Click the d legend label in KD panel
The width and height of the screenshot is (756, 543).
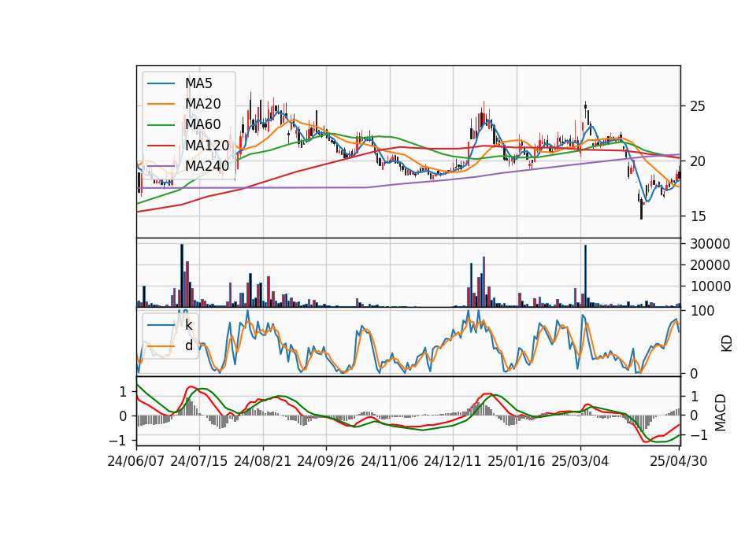pyautogui.click(x=188, y=345)
